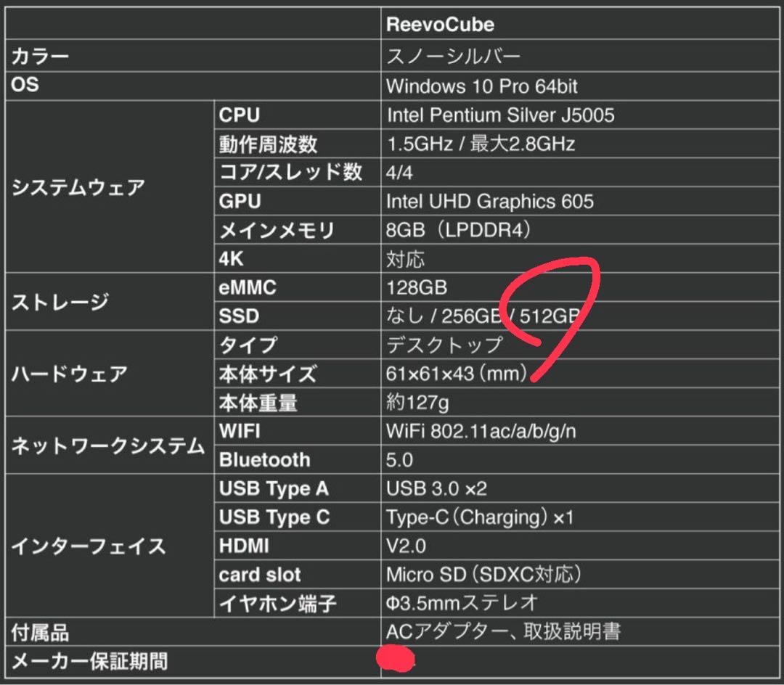Screen dimensions: 784x685
Task: Click the メーカー保証期間 row label
Action: tap(89, 662)
